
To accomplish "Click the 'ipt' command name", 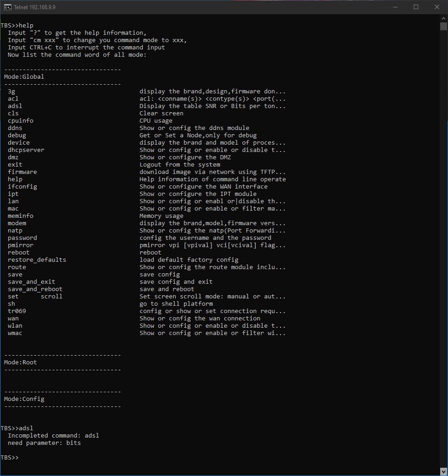I will pos(13,194).
